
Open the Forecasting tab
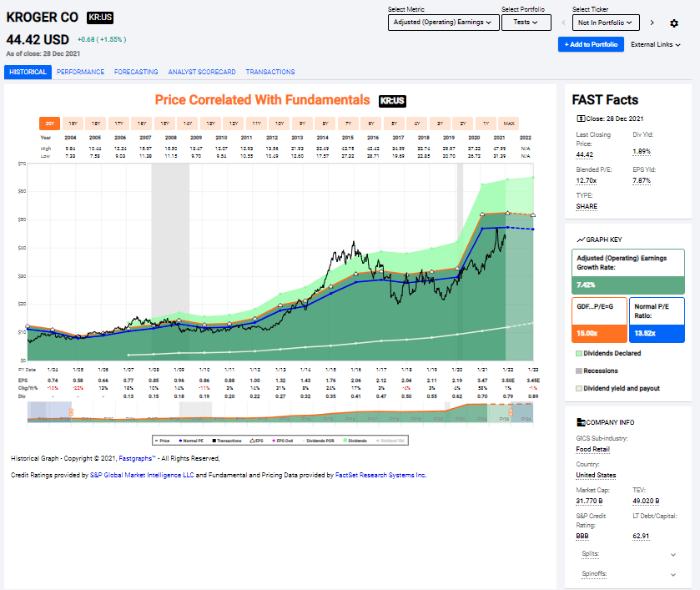point(136,72)
